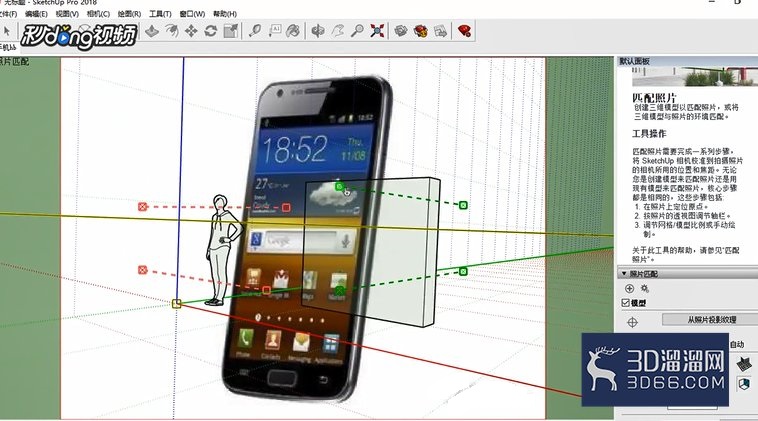Edit matched photo with gear icon
Image resolution: width=758 pixels, height=421 pixels.
pos(645,289)
